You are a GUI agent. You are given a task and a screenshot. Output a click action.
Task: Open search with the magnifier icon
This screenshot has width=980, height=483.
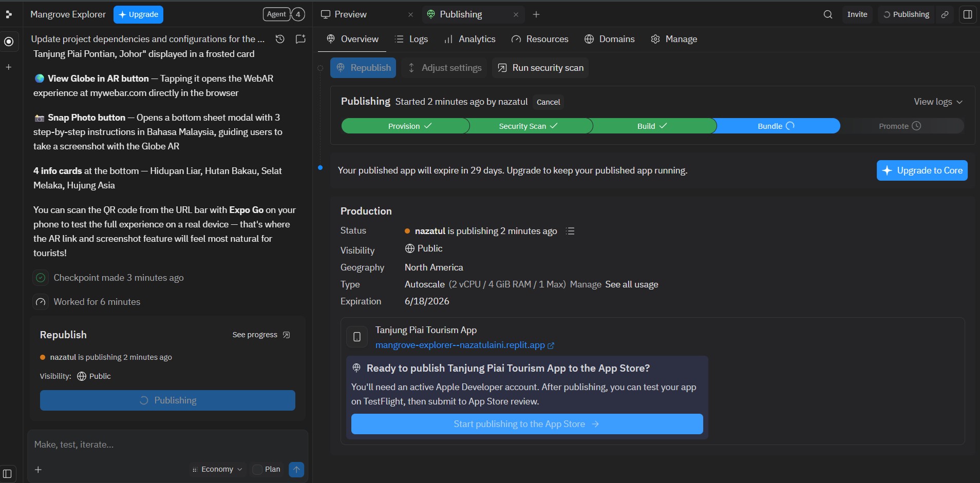click(828, 14)
